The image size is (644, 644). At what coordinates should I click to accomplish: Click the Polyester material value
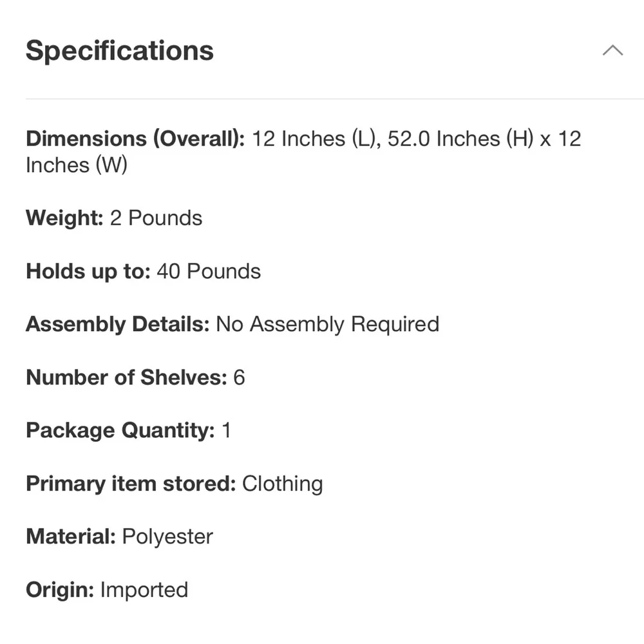(167, 537)
